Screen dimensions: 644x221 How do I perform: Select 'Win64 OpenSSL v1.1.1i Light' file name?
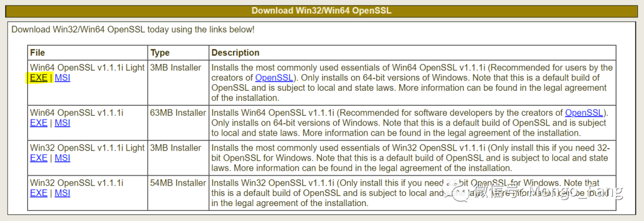click(88, 67)
